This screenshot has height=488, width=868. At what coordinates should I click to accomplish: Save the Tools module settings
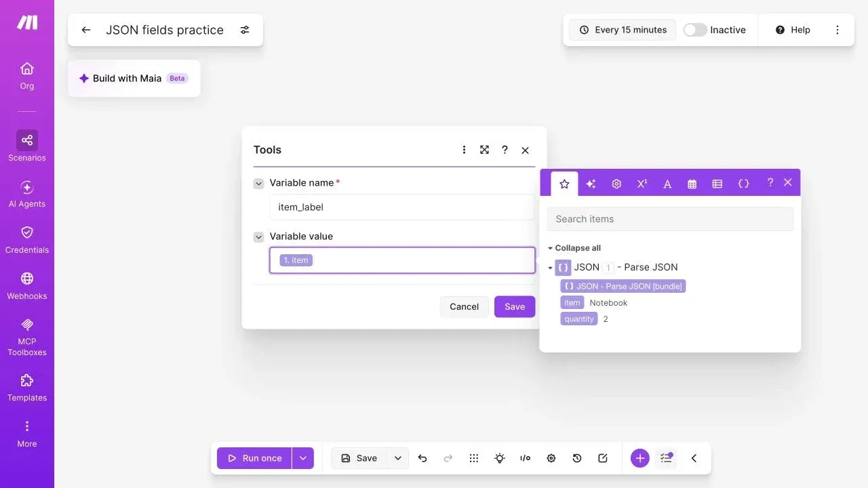click(515, 306)
